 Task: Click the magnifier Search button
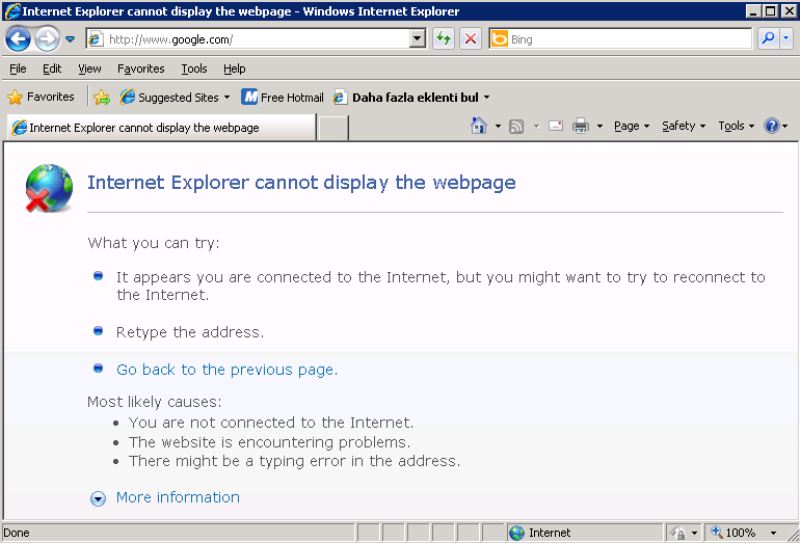pyautogui.click(x=768, y=39)
